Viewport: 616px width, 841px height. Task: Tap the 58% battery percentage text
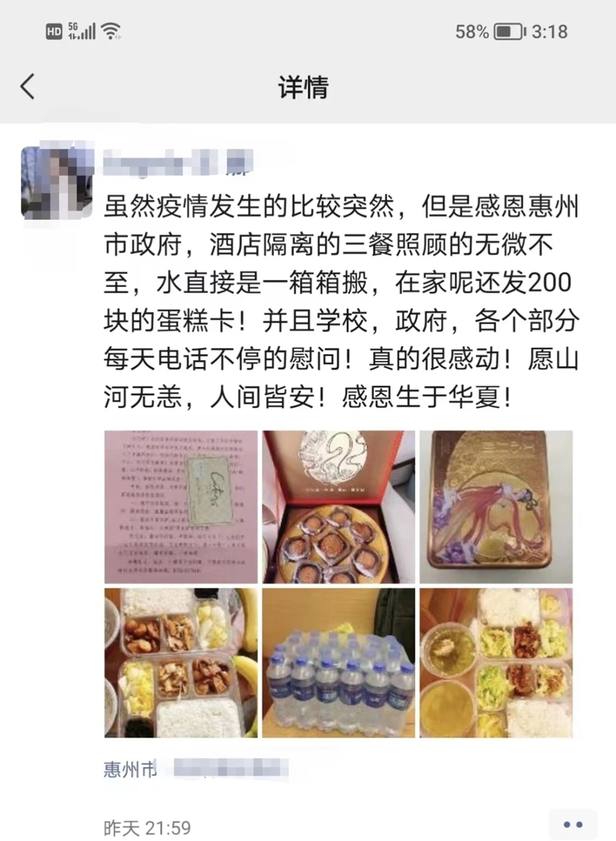(x=473, y=32)
